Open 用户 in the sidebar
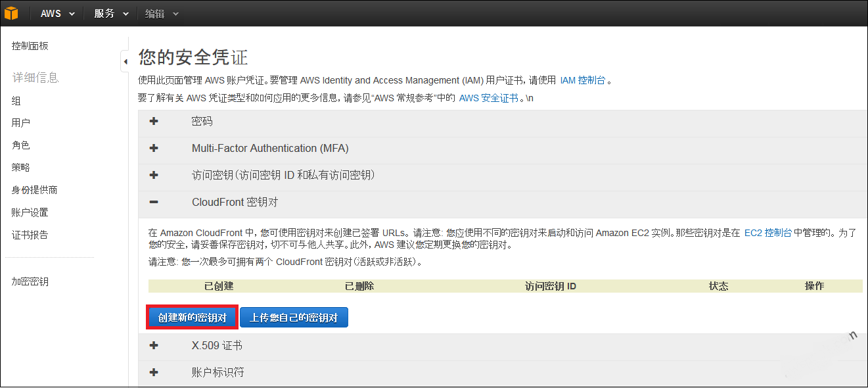Viewport: 868px width, 388px height. [x=21, y=123]
